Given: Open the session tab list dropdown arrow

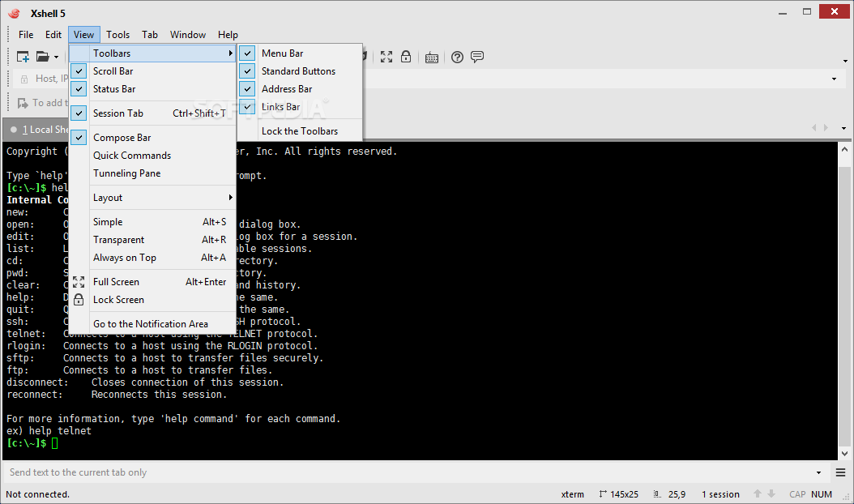Looking at the screenshot, I should tap(843, 129).
